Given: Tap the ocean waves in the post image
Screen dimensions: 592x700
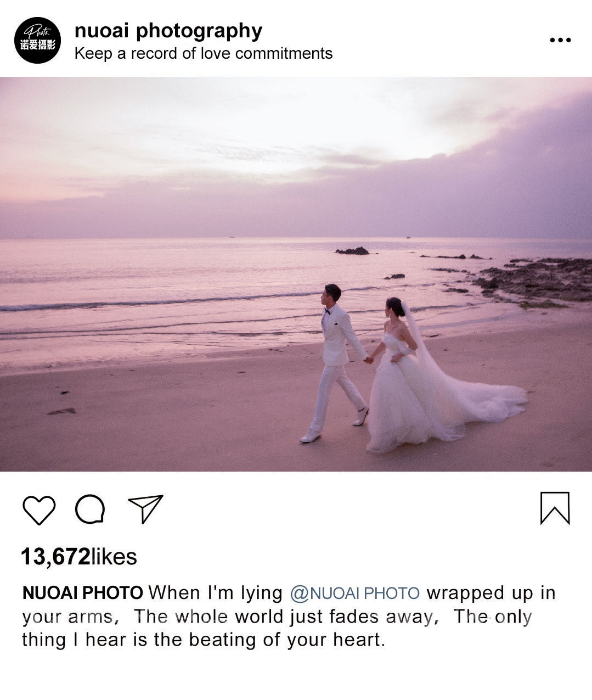Looking at the screenshot, I should click(x=165, y=302).
